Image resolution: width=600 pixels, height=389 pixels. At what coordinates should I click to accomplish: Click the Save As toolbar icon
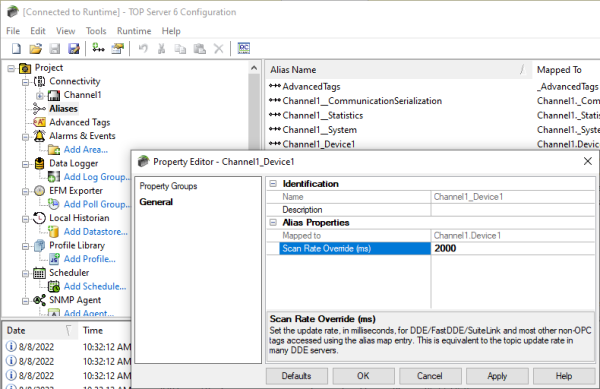(73, 49)
